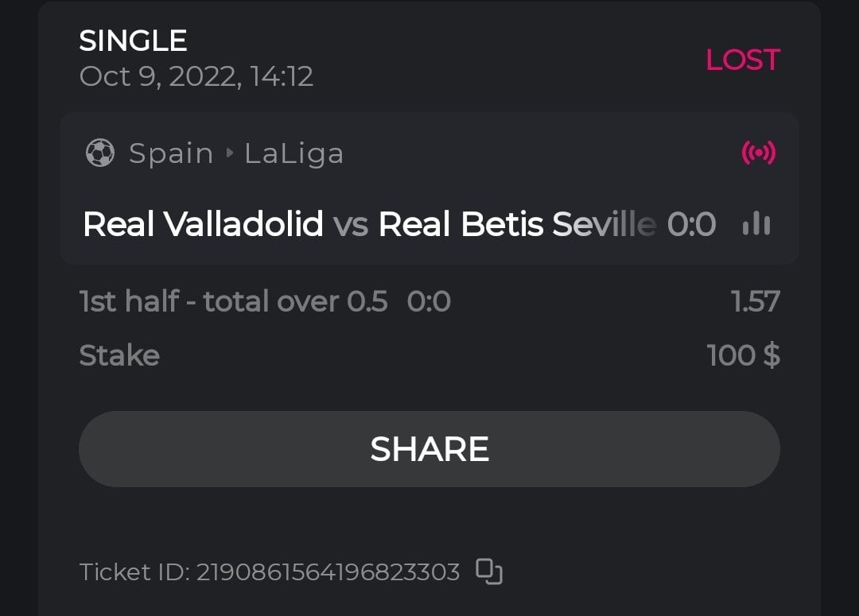Tap the Stake label
Image resolution: width=859 pixels, height=616 pixels.
pos(119,355)
